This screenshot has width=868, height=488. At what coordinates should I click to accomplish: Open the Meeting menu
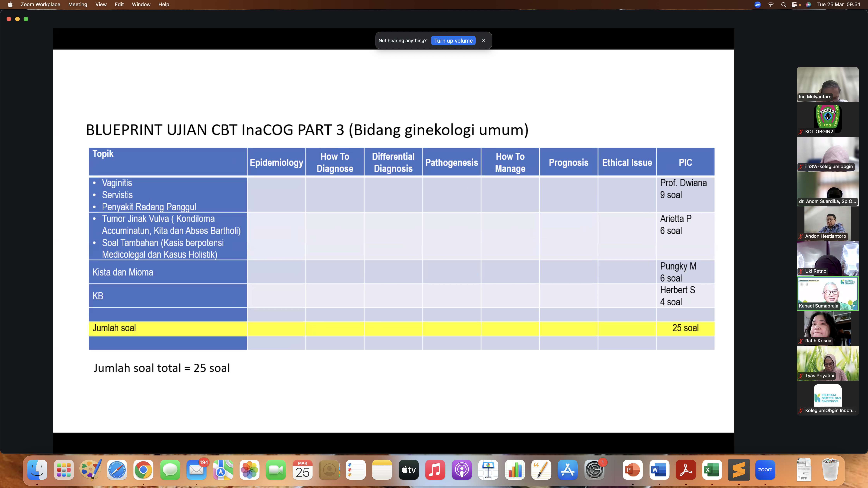point(77,4)
